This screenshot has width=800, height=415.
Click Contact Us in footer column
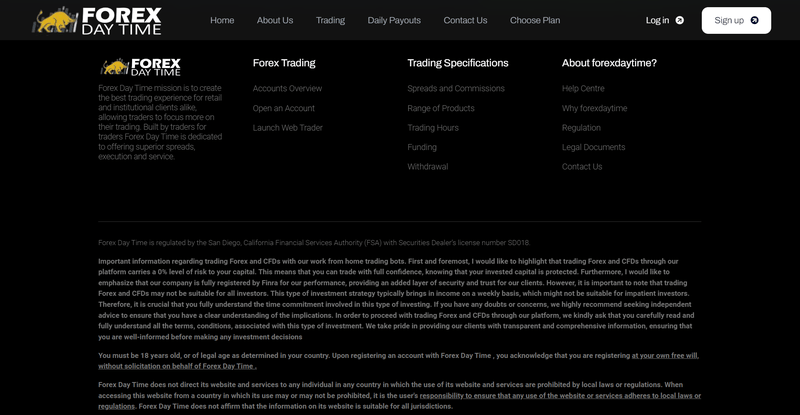pyautogui.click(x=582, y=166)
